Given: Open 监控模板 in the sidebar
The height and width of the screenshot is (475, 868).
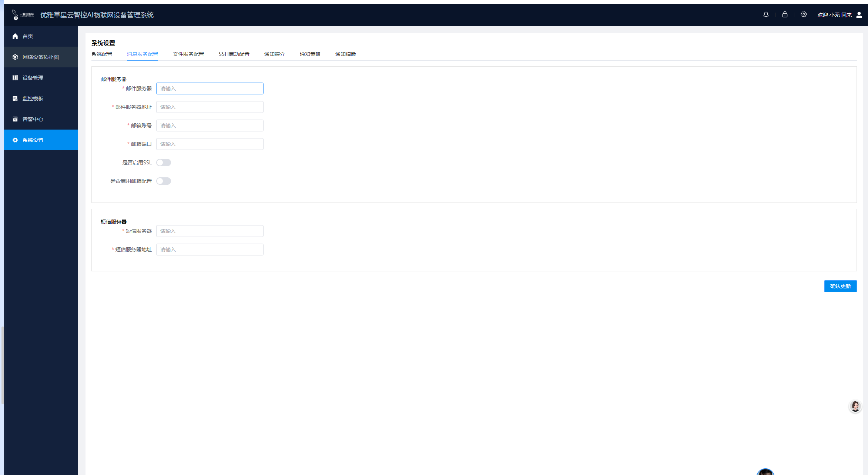Looking at the screenshot, I should [x=33, y=98].
